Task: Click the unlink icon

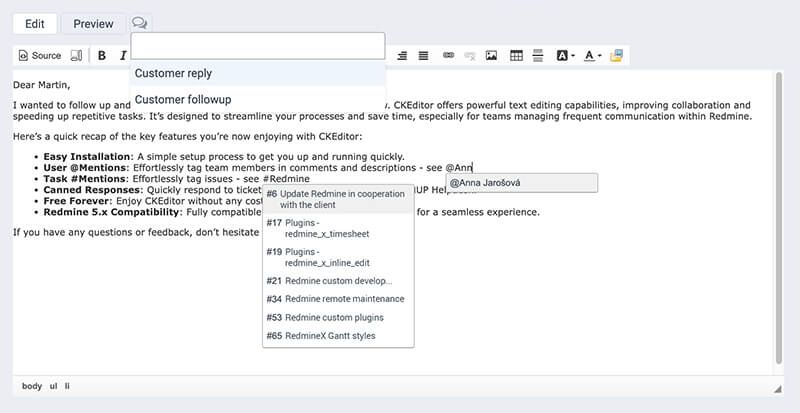Action: pos(470,56)
